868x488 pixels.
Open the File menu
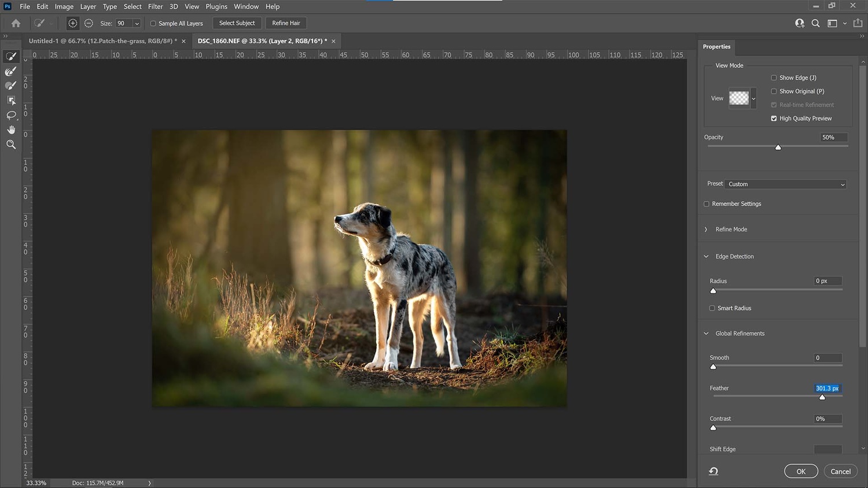click(x=25, y=6)
